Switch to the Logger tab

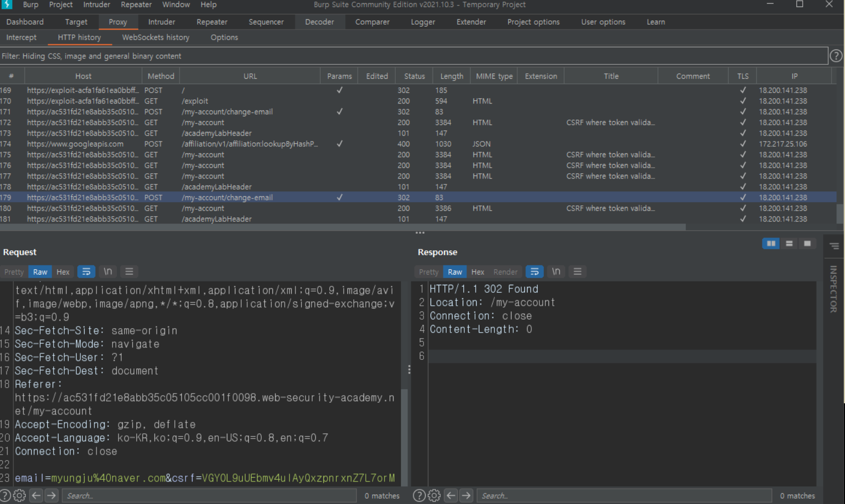coord(423,22)
